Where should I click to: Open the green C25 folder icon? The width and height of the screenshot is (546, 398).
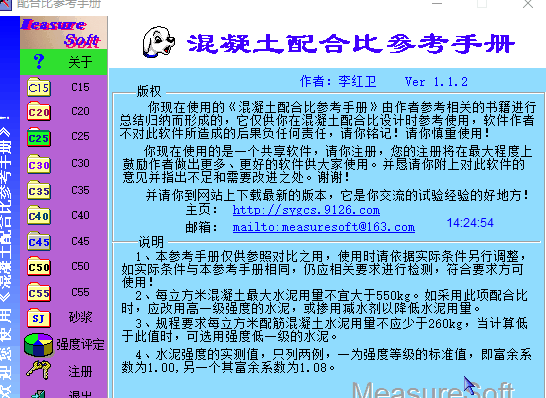pos(39,138)
